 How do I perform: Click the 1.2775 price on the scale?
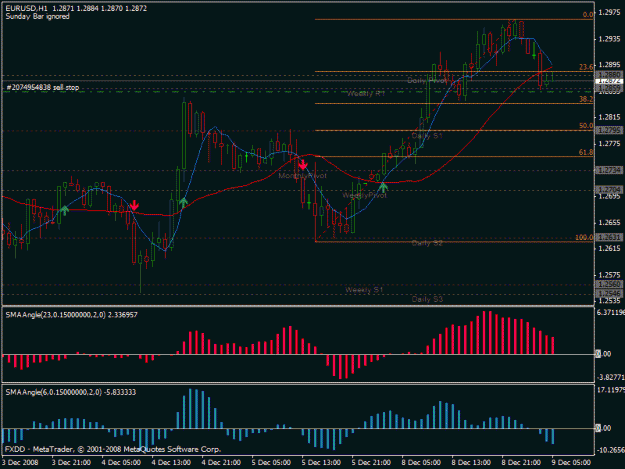click(x=609, y=143)
